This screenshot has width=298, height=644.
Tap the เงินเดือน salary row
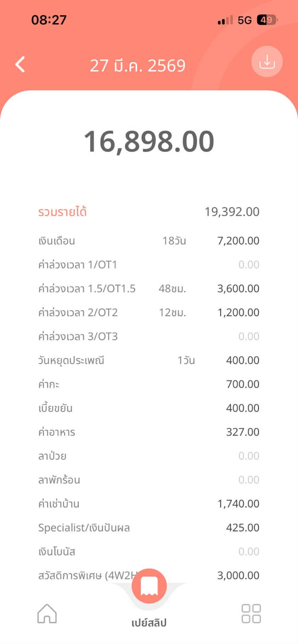(x=149, y=241)
